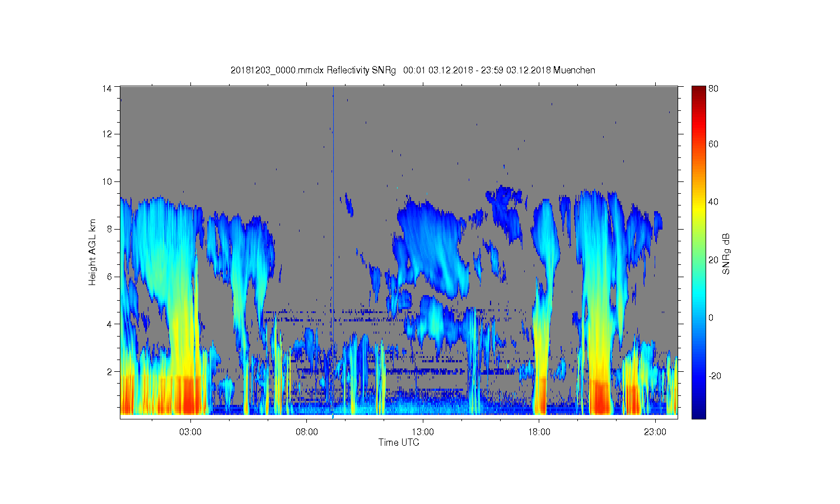840x504 pixels.
Task: Click the colorbar 60 dB label
Action: click(x=713, y=144)
